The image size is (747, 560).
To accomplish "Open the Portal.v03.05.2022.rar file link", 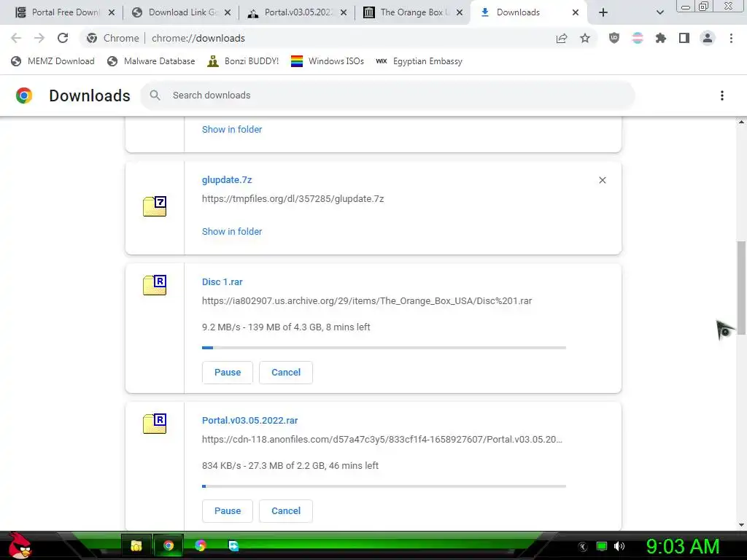I will click(x=249, y=421).
